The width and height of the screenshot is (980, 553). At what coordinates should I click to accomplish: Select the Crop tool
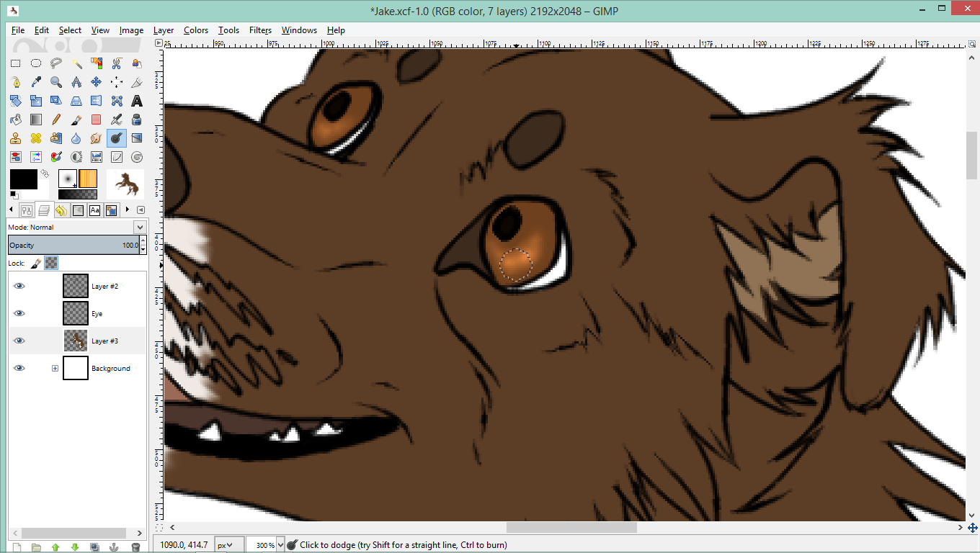[137, 82]
